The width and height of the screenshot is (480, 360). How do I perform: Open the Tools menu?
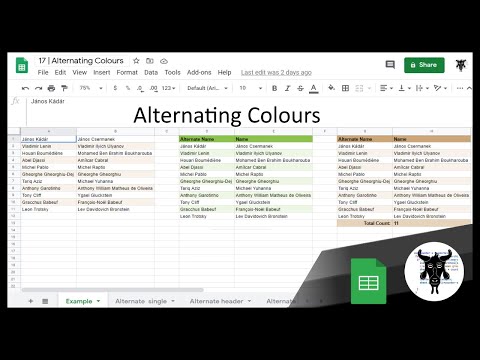172,72
